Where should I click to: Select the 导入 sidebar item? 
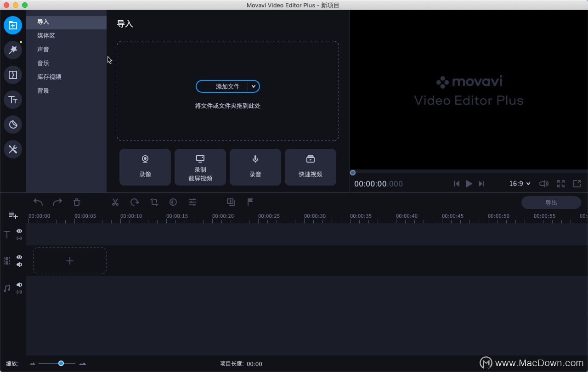[66, 22]
